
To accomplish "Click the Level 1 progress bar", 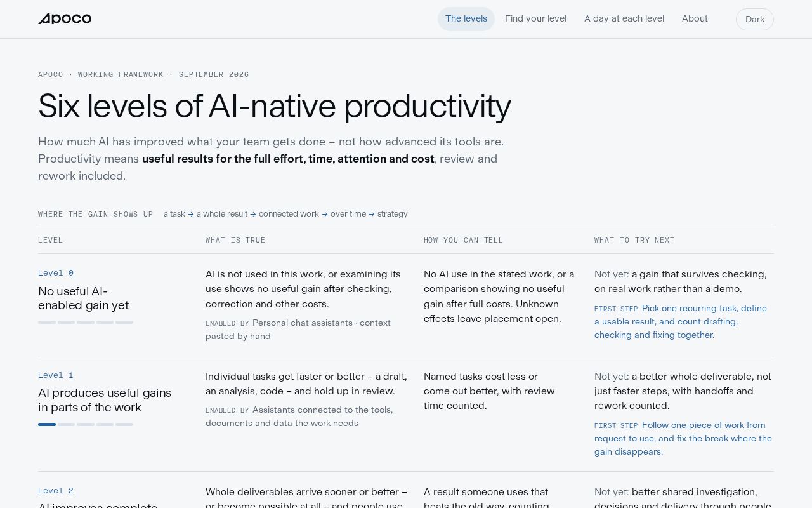I will tap(86, 424).
